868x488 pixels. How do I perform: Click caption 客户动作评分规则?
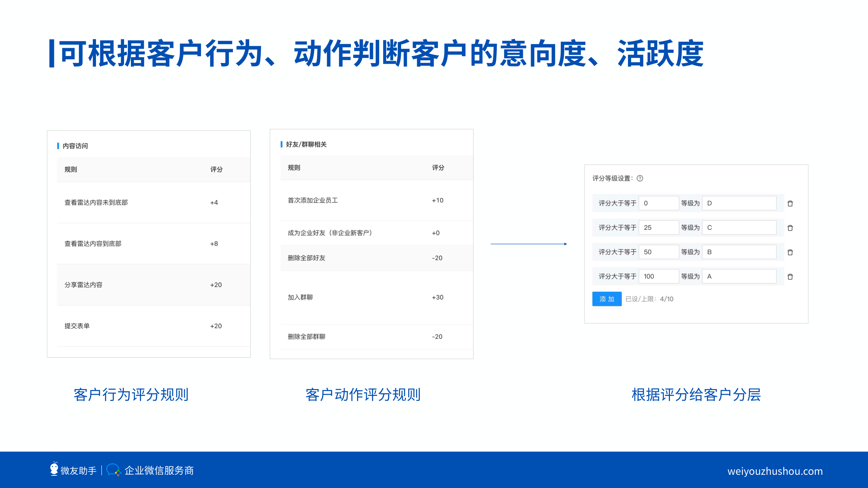coord(363,395)
